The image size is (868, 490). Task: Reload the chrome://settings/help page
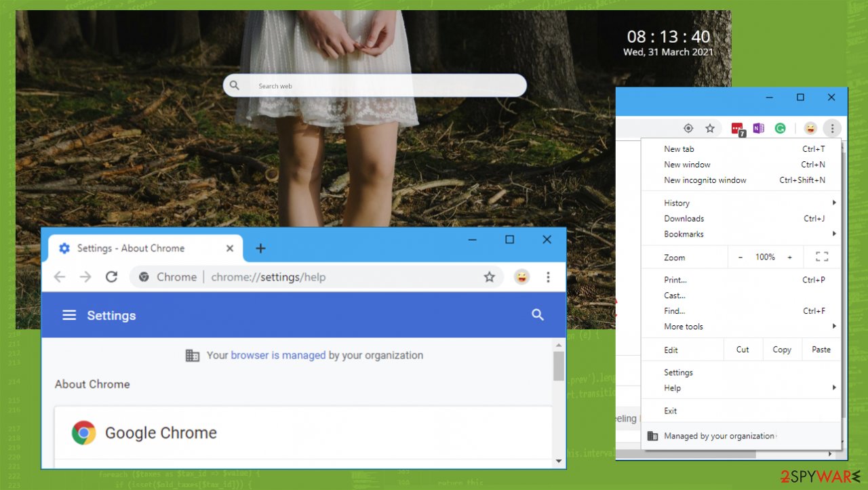(112, 277)
